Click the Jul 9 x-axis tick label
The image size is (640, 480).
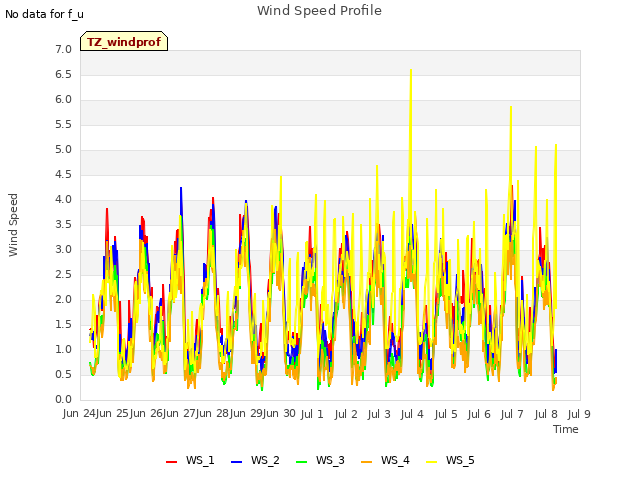579,414
